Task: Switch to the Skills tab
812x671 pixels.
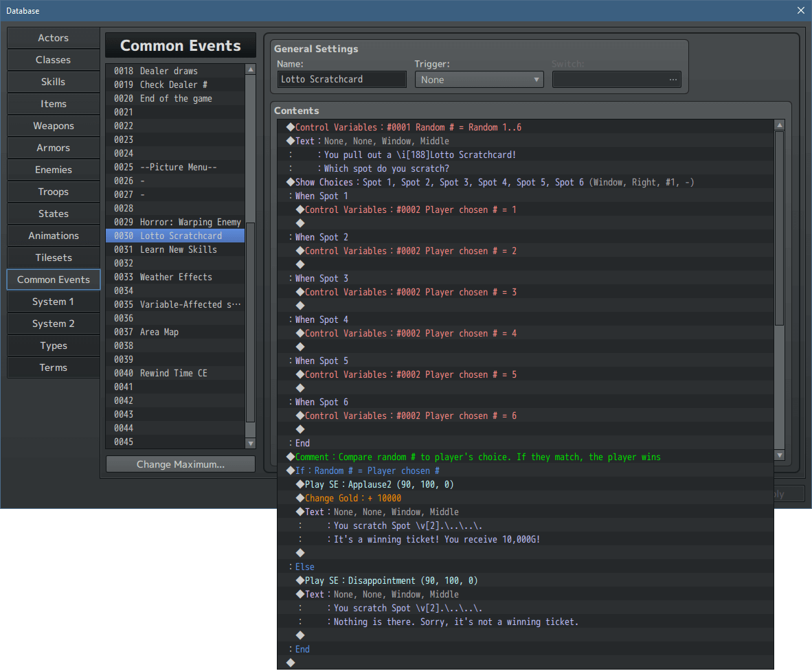Action: [54, 82]
